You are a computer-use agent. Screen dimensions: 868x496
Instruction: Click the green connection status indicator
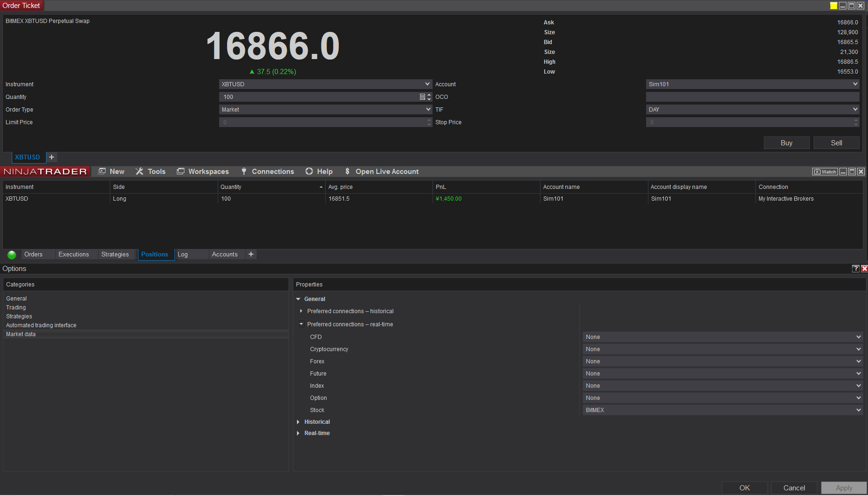coord(12,255)
